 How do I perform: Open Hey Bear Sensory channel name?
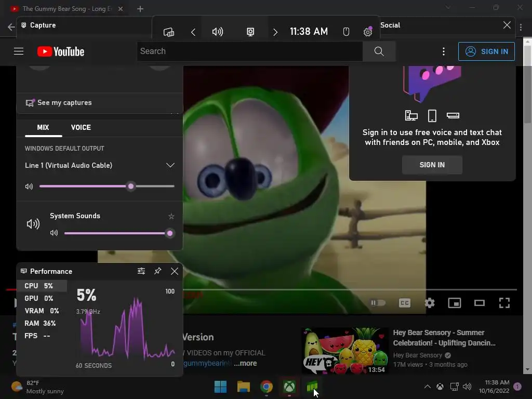coord(418,355)
